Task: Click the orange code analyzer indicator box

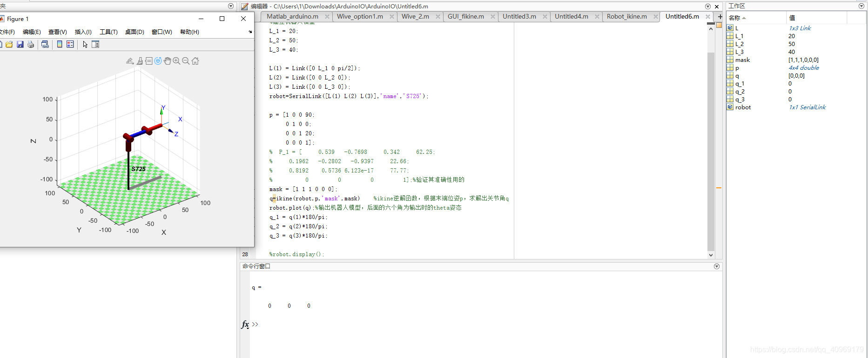Action: [719, 25]
